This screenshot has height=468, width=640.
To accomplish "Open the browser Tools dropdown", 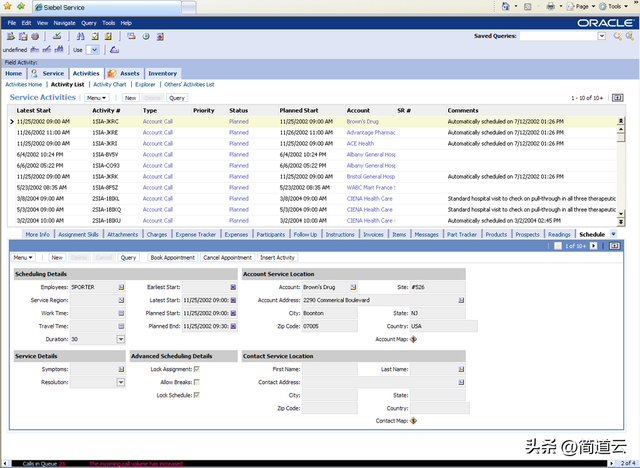I will [x=613, y=7].
